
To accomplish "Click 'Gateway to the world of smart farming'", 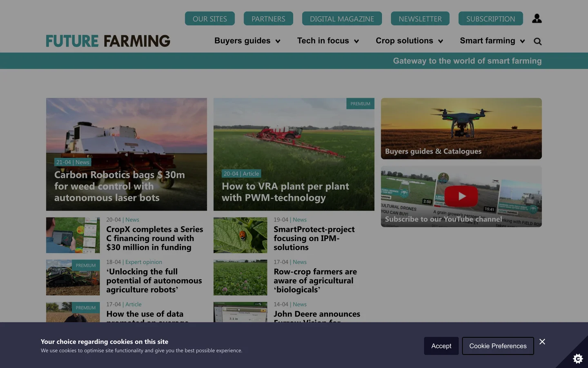I will click(467, 61).
